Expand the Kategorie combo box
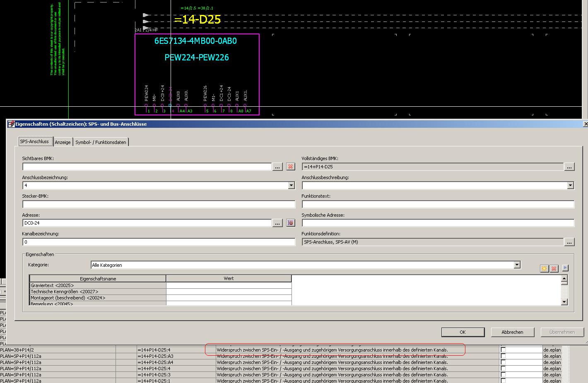The width and height of the screenshot is (588, 383). [x=517, y=265]
